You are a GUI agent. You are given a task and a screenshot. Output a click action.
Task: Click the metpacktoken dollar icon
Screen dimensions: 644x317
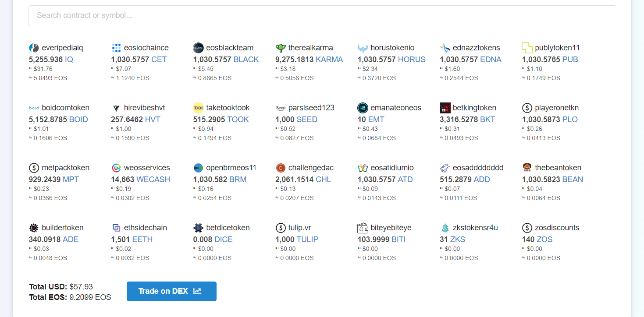34,168
